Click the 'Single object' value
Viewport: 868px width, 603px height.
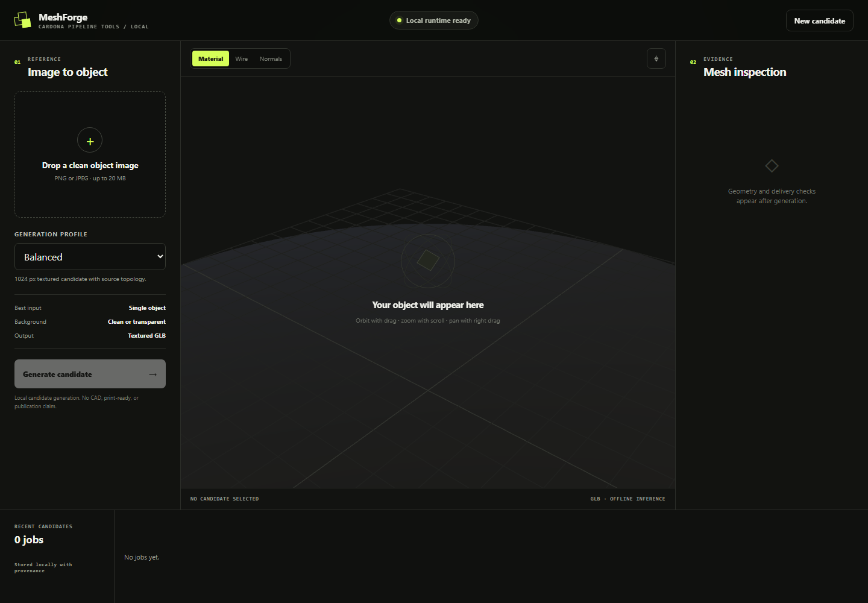click(x=147, y=308)
